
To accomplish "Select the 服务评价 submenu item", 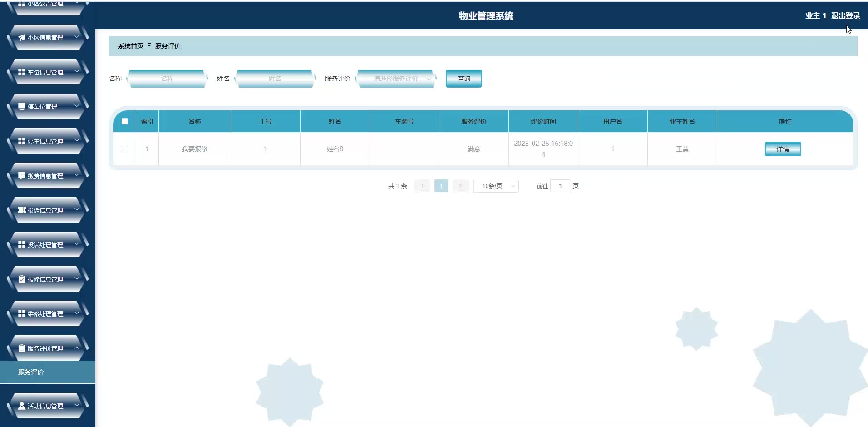I will coord(31,372).
